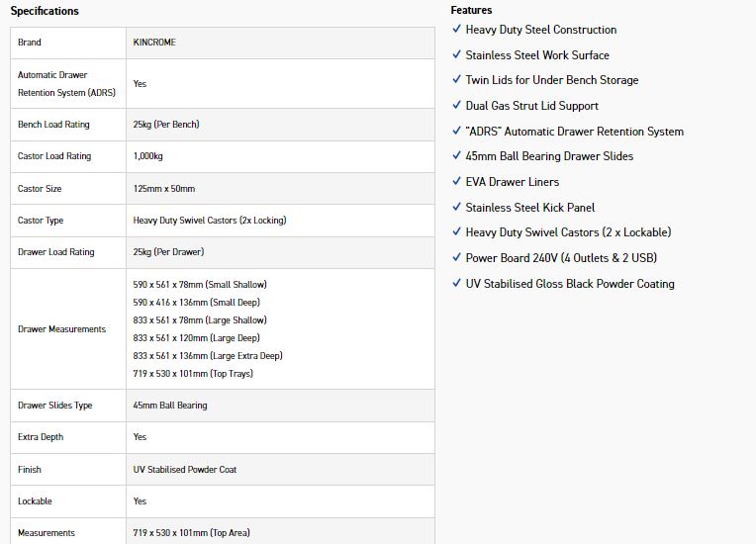Click the "ADRS" Automatic Drawer Retention System feature
Screen dimensions: 756x544
[x=574, y=132]
